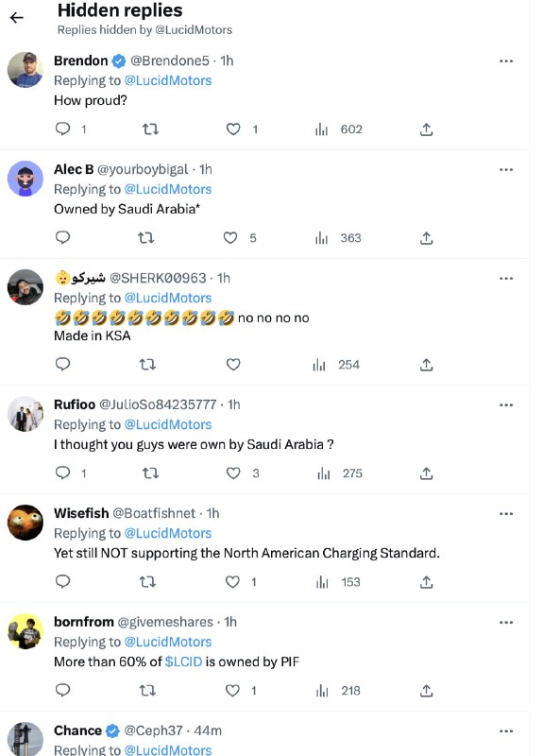Like Rufioo's reply about Saudi Arabia
542x756 pixels.
tap(233, 473)
